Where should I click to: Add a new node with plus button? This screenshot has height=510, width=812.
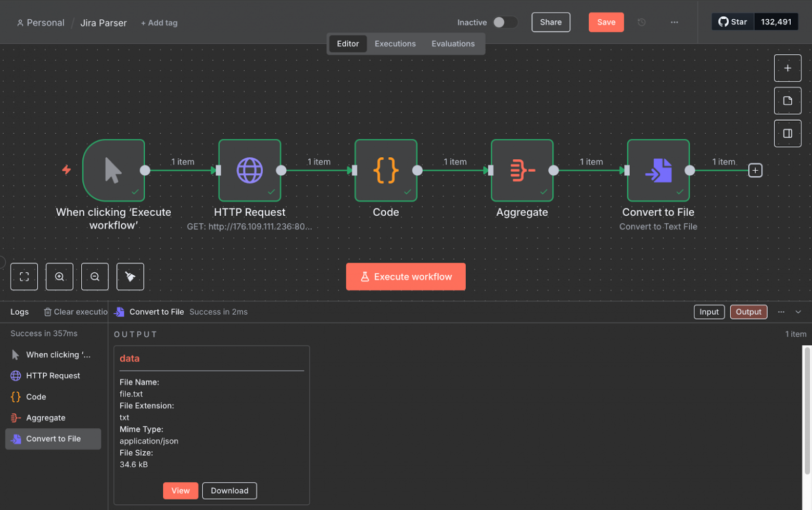click(x=787, y=68)
